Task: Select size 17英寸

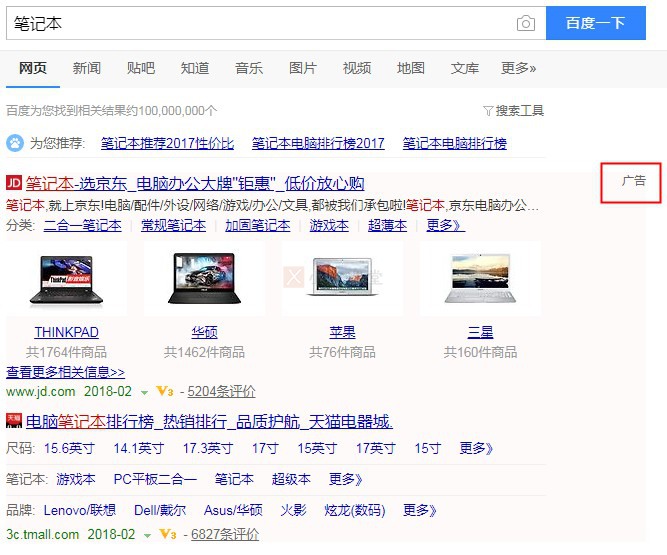Action: 376,448
